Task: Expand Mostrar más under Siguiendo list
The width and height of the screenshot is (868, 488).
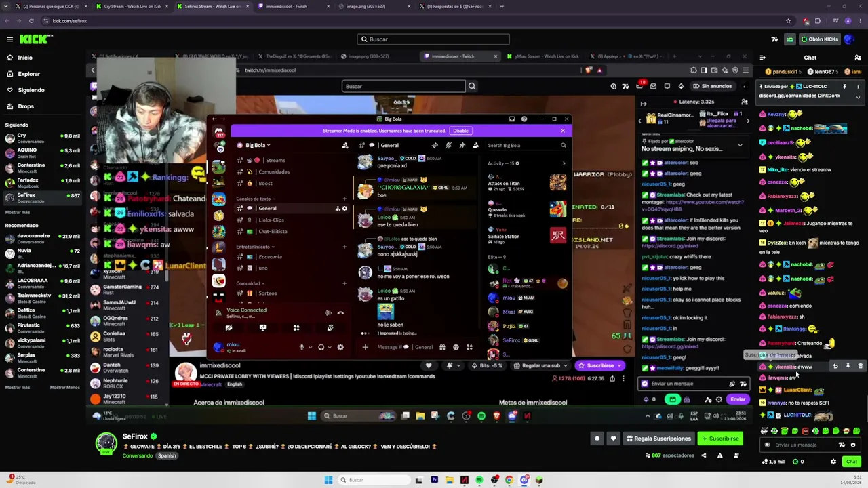Action: [18, 213]
